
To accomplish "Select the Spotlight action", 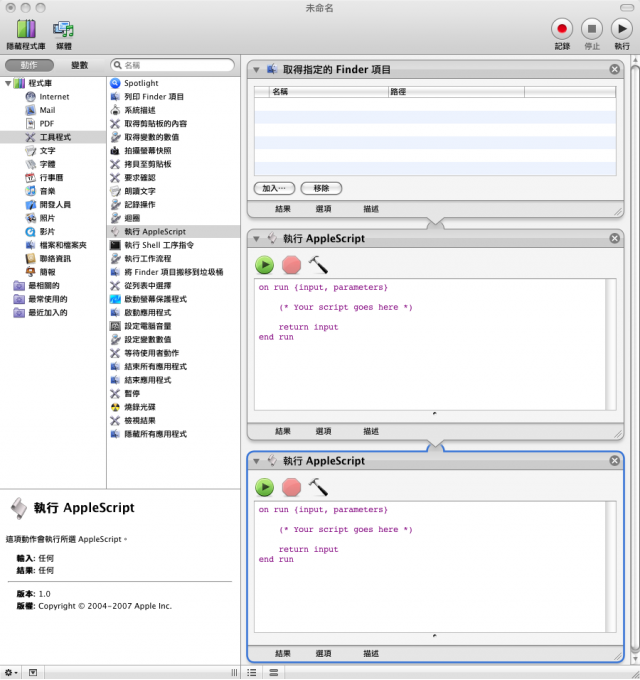I will (173, 83).
